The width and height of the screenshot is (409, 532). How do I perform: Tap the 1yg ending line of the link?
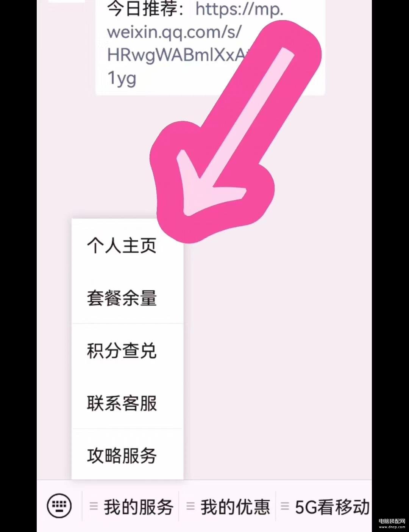point(122,79)
